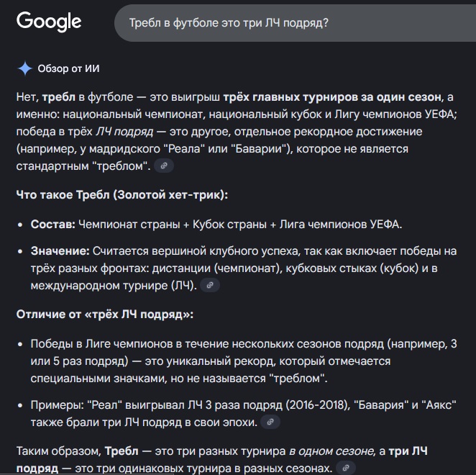Open source link icon after "в свои эпохи."

coord(270,422)
